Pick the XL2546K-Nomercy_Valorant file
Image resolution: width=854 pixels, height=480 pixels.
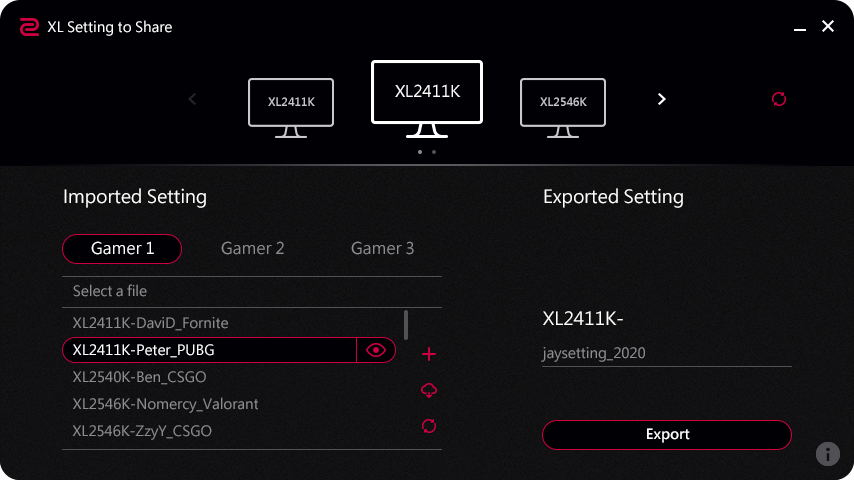(166, 404)
